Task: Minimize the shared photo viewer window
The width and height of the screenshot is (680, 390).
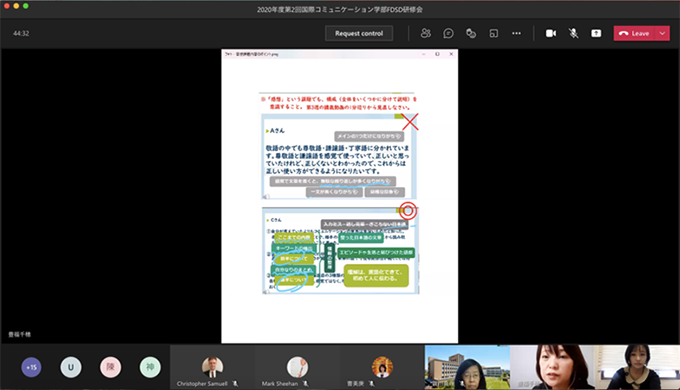Action: [x=424, y=54]
